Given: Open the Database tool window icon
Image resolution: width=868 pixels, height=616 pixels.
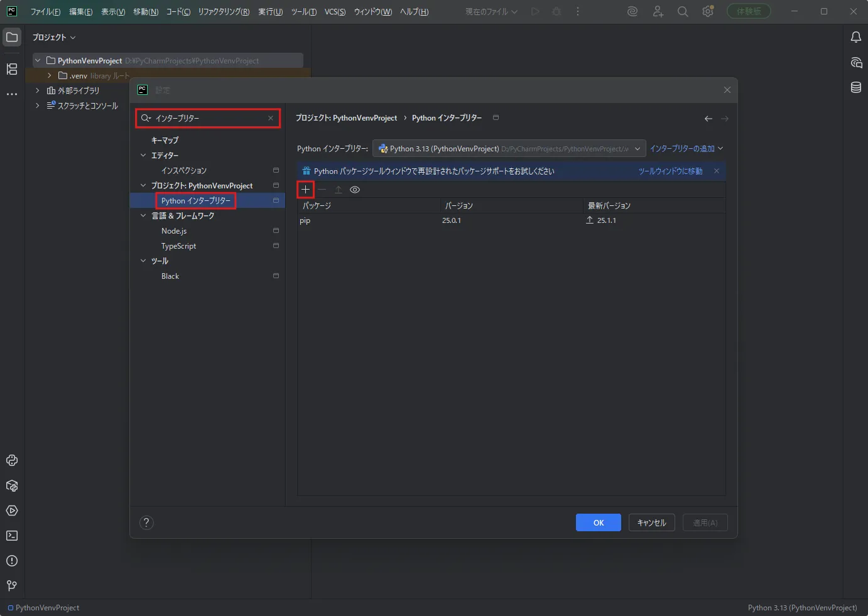Looking at the screenshot, I should tap(855, 87).
